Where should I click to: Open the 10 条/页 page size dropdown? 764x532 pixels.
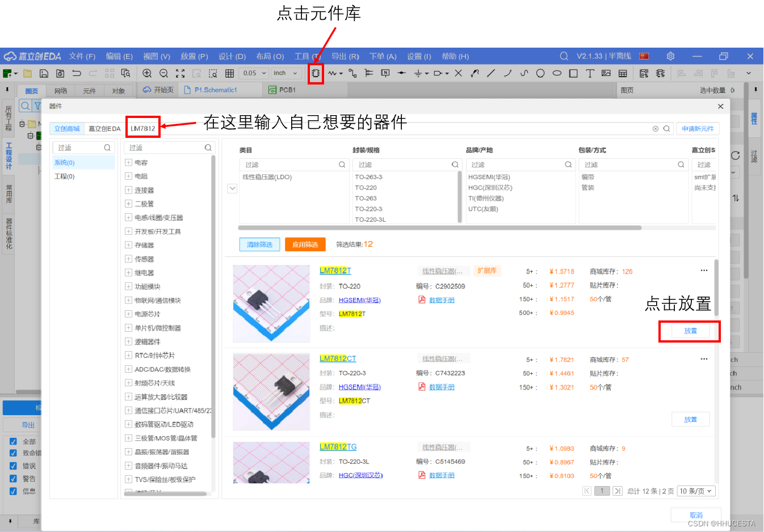tap(696, 491)
